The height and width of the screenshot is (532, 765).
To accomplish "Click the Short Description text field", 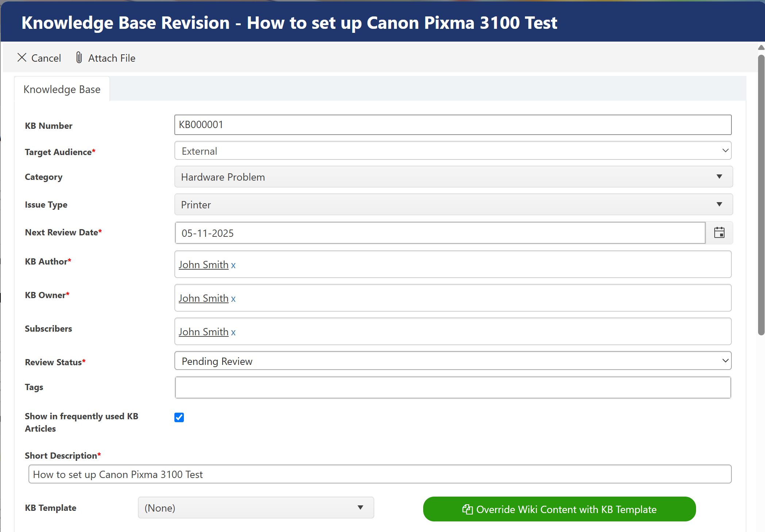I will 380,474.
